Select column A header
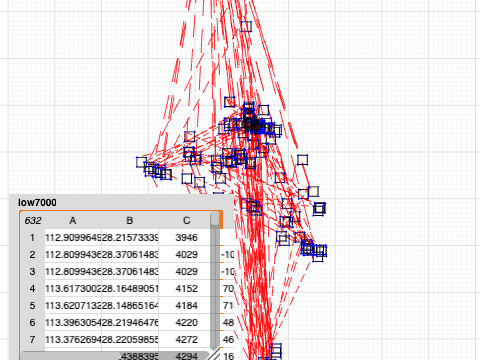The height and width of the screenshot is (360, 480). pyautogui.click(x=73, y=220)
